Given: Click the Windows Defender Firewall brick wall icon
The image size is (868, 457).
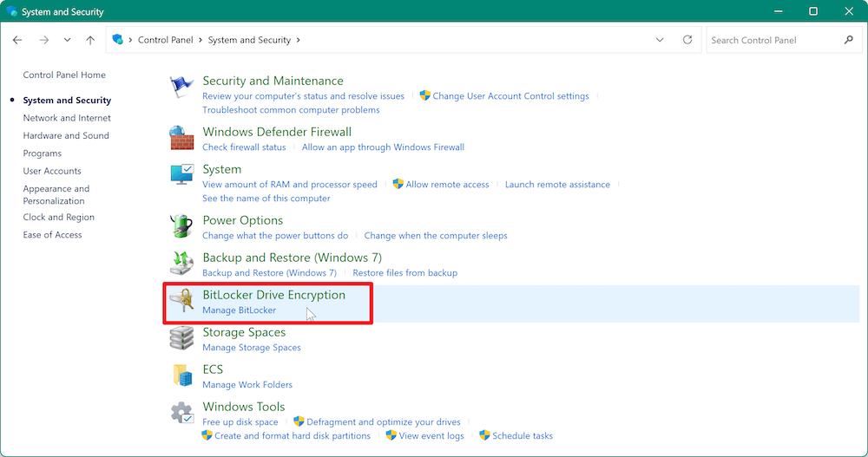Looking at the screenshot, I should [181, 139].
